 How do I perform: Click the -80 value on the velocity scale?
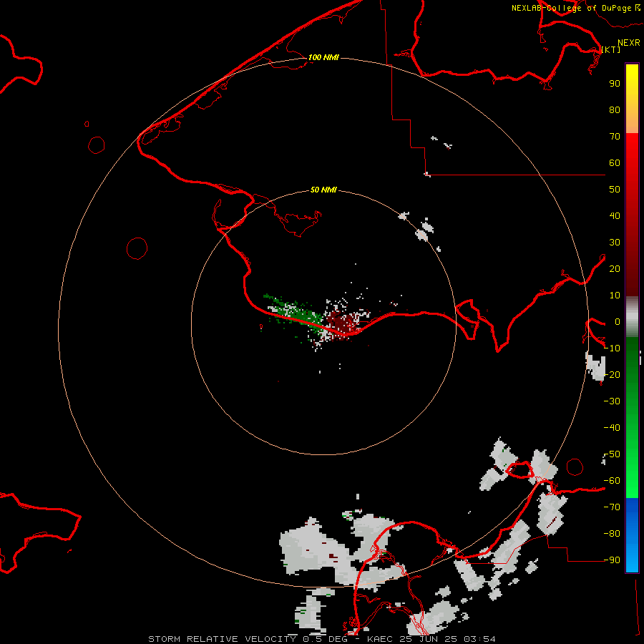click(x=612, y=534)
